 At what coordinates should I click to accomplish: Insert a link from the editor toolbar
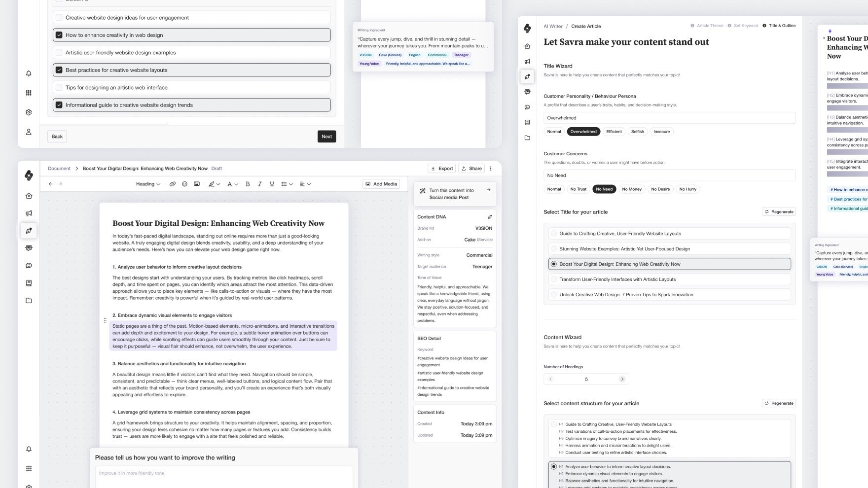click(173, 184)
